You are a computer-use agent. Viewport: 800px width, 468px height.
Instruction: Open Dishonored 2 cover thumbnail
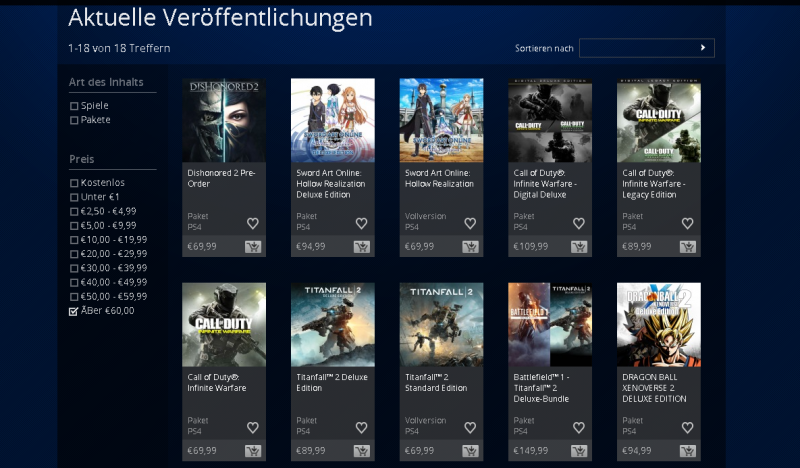224,120
